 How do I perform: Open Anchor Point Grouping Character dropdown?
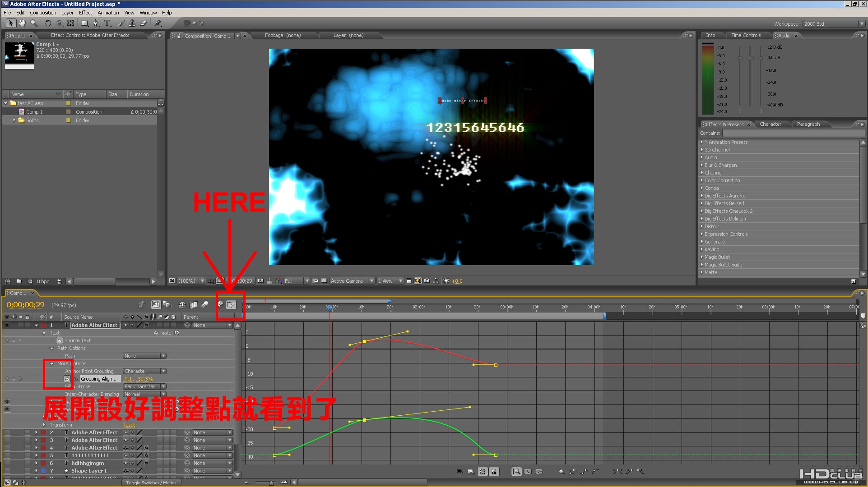144,371
